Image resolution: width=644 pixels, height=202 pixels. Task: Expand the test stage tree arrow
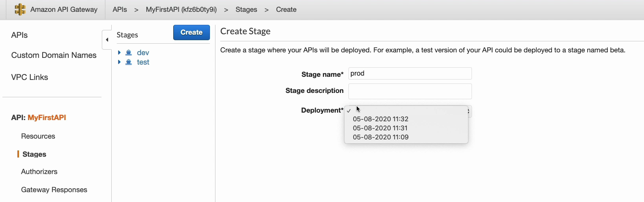119,62
